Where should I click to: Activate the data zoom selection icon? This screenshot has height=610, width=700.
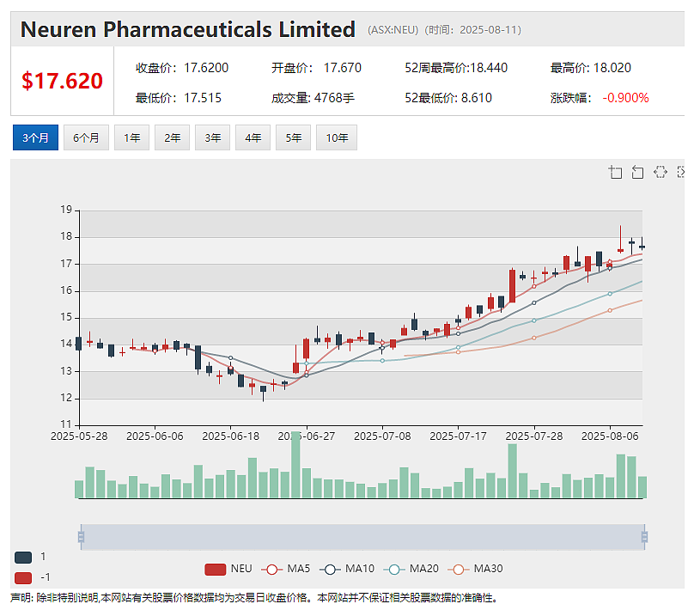[x=615, y=172]
